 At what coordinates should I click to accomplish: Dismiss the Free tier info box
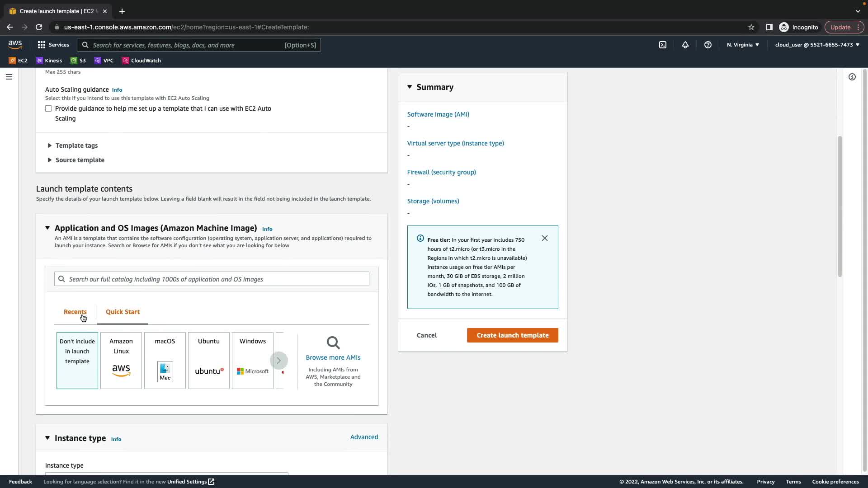tap(545, 238)
